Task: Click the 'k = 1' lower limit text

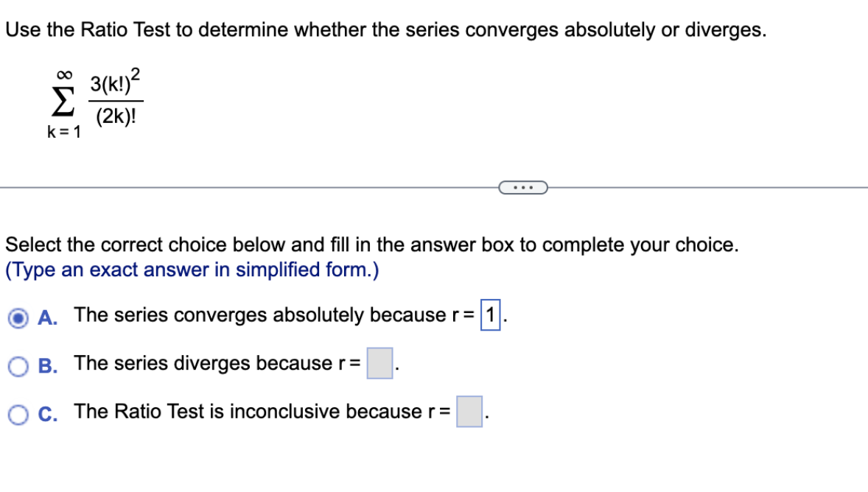Action: coord(63,133)
